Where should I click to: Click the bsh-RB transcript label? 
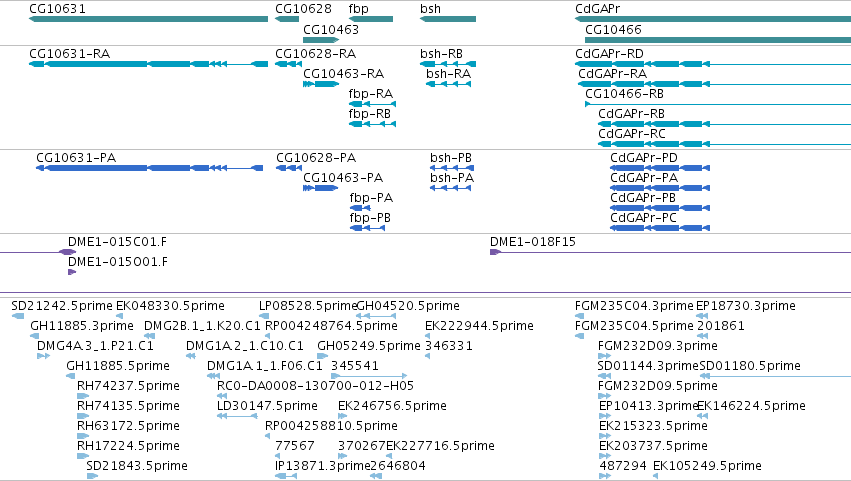(x=441, y=54)
